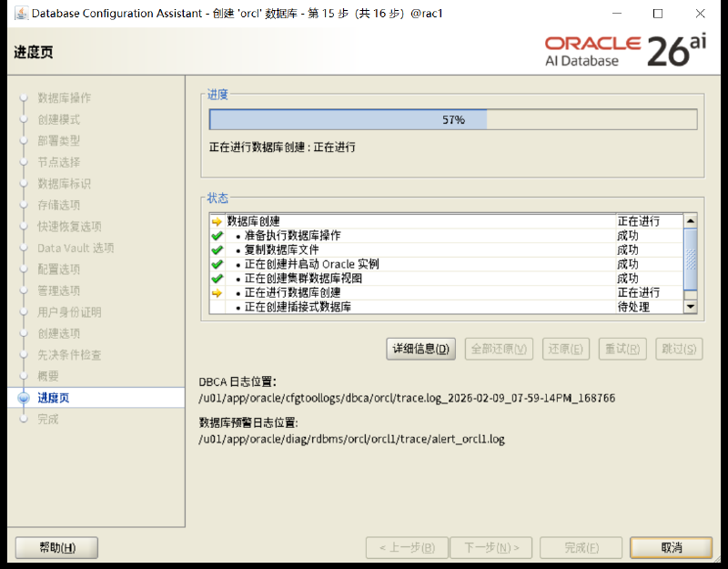Select the 完成 step in sidebar

coord(48,420)
